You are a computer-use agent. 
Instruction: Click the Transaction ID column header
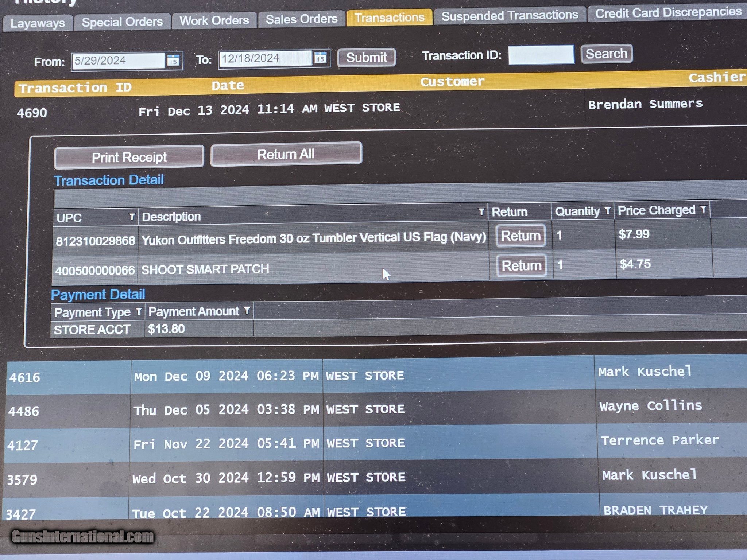pos(75,88)
